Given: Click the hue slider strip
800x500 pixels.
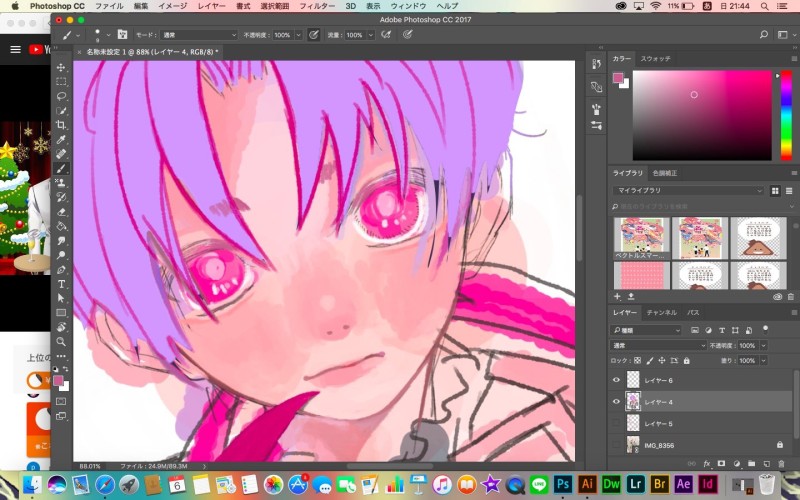Looking at the screenshot, I should (x=786, y=115).
